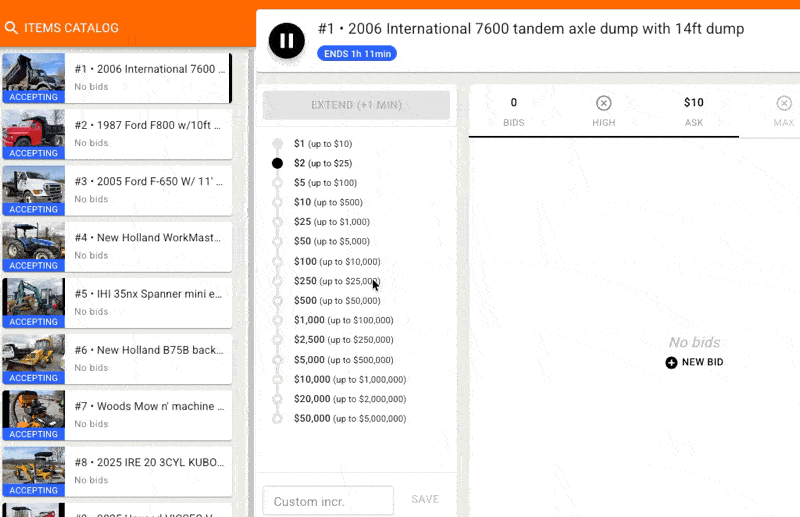
Task: Click the search magnifier icon in Items Catalog
Action: tap(11, 28)
